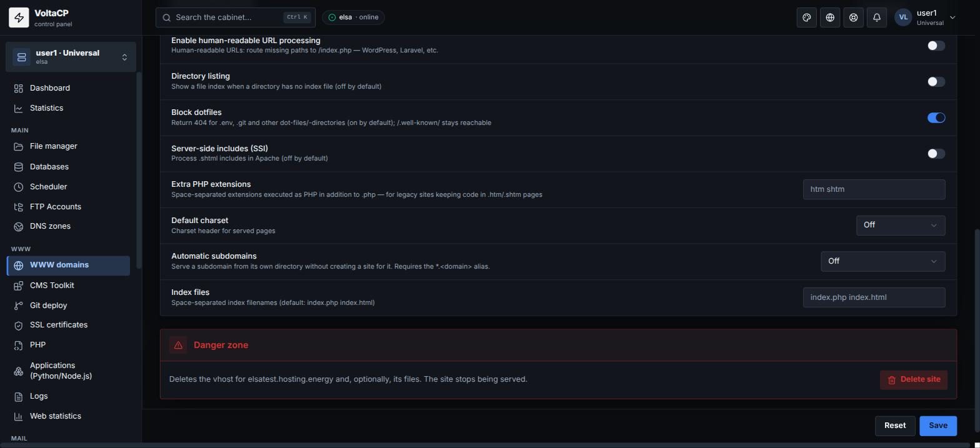Disable the Block dotfiles switch

tap(936, 117)
